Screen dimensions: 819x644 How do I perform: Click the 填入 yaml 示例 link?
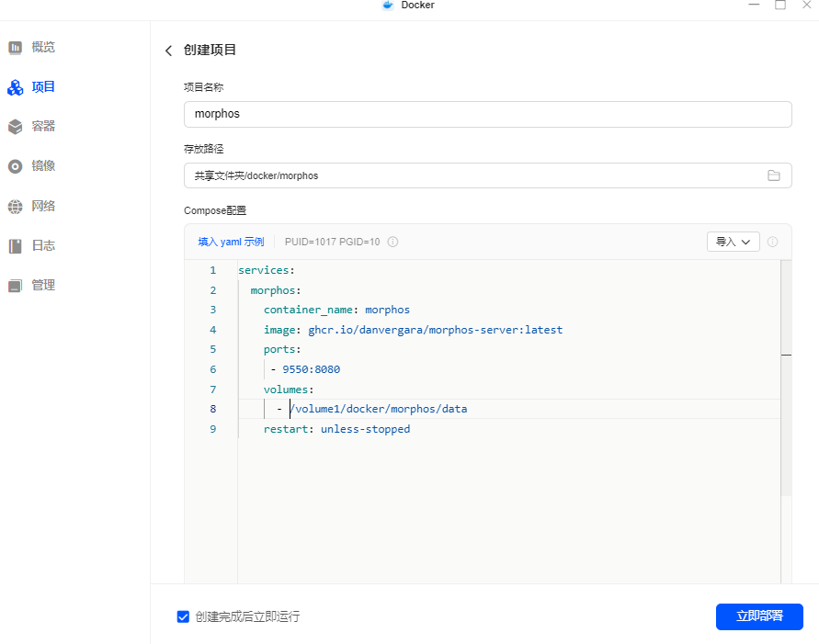(x=231, y=243)
